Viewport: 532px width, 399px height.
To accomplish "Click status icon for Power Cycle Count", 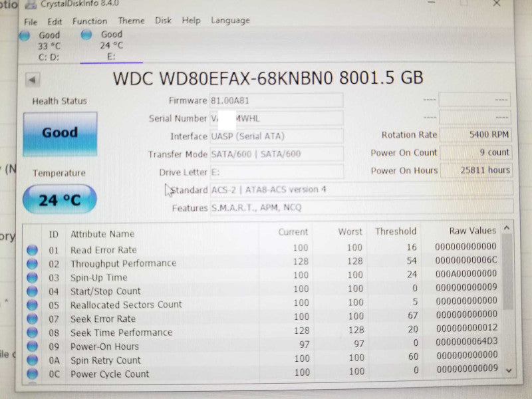I will (x=32, y=374).
